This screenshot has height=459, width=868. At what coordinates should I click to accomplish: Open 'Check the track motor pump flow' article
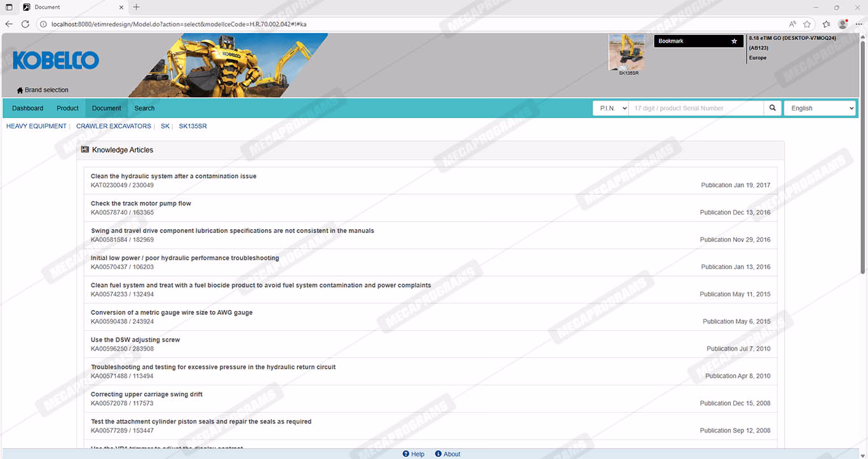click(x=141, y=204)
